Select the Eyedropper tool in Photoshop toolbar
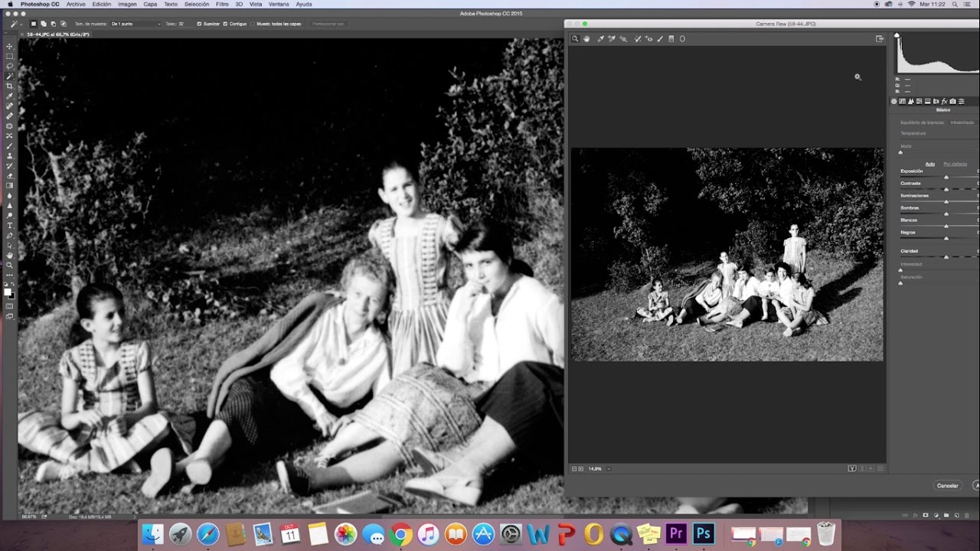The height and width of the screenshot is (551, 980). [9, 96]
